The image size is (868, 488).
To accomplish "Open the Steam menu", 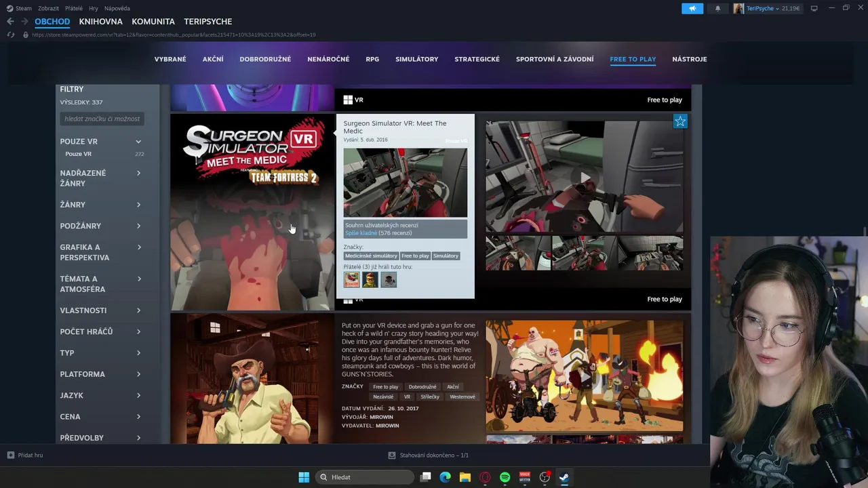I will [x=23, y=8].
